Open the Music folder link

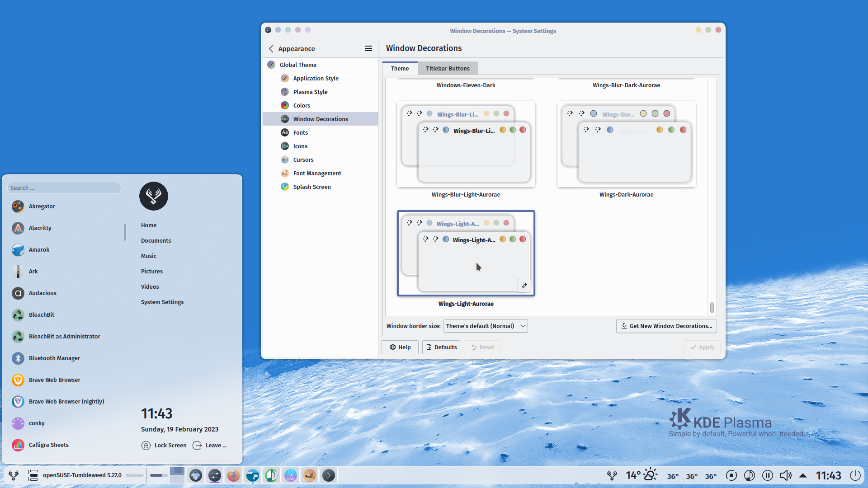pos(149,256)
